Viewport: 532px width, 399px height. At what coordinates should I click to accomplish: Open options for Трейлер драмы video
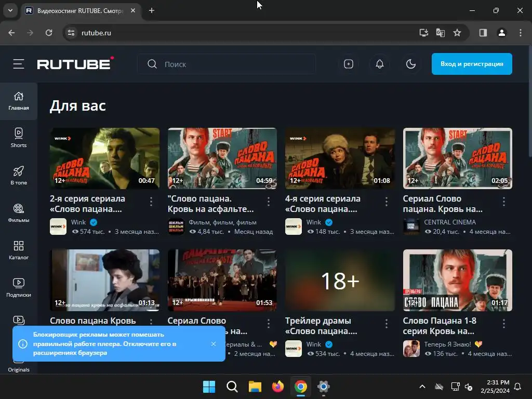[x=386, y=324]
